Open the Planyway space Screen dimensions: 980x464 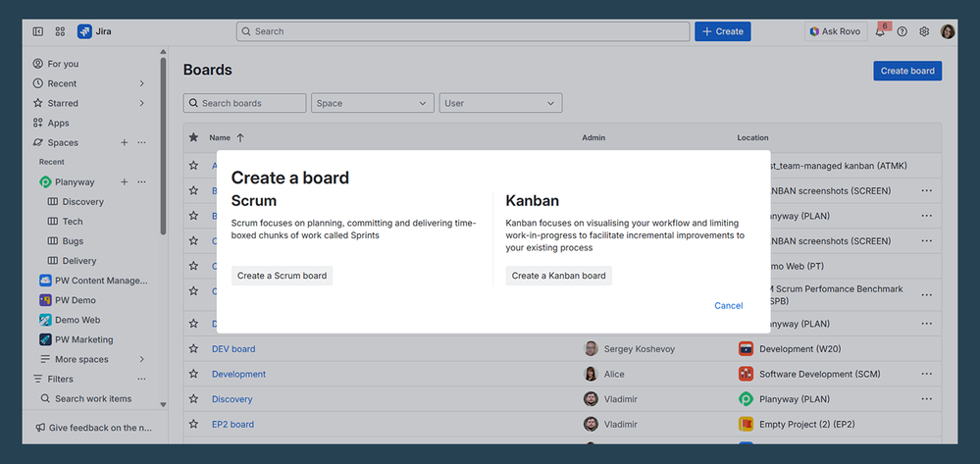click(x=75, y=182)
